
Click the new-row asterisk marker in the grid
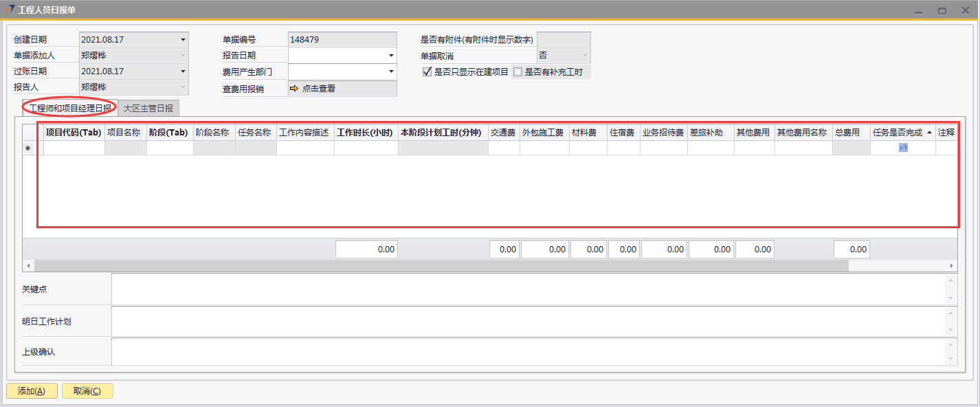click(28, 148)
